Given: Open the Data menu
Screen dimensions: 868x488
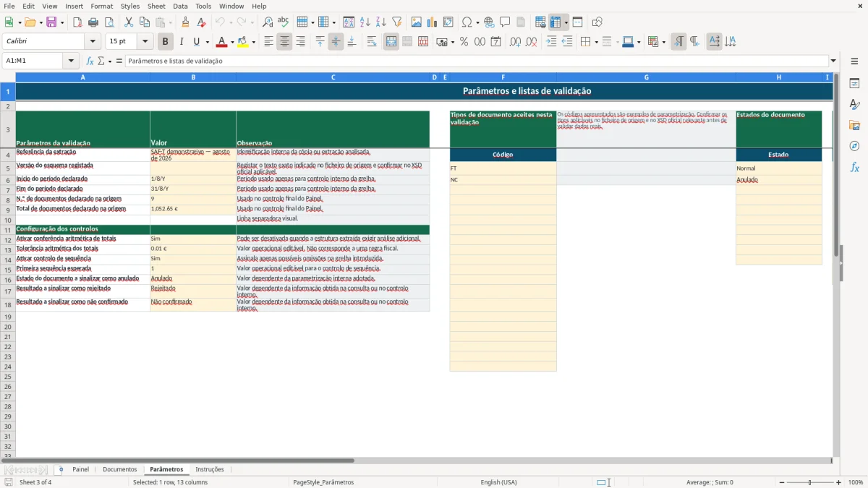Looking at the screenshot, I should tap(180, 6).
